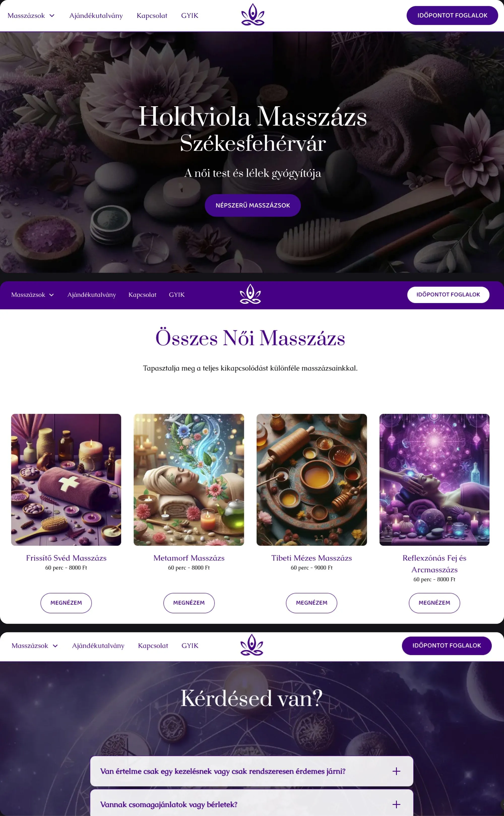The width and height of the screenshot is (504, 816).
Task: Click the white IDŐPONTOT FOGLALOK button in the purple bar
Action: pyautogui.click(x=448, y=295)
